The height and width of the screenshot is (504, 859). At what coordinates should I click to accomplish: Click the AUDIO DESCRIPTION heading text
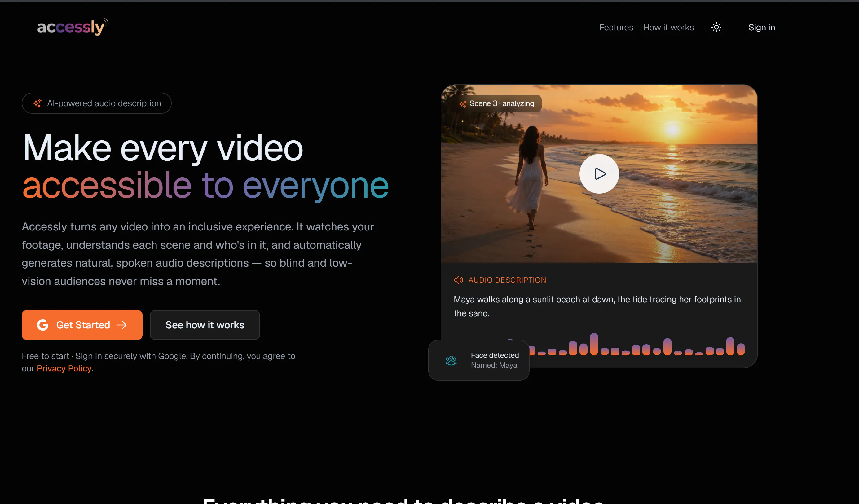[x=507, y=280]
